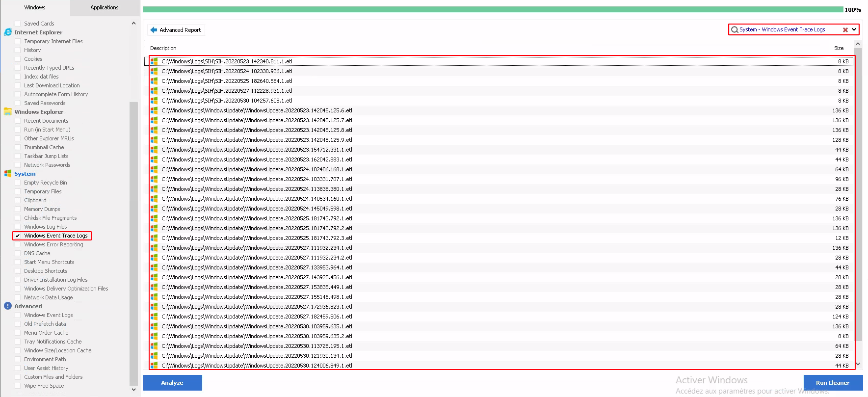868x397 pixels.
Task: Switch to the Applications tab
Action: tap(105, 7)
